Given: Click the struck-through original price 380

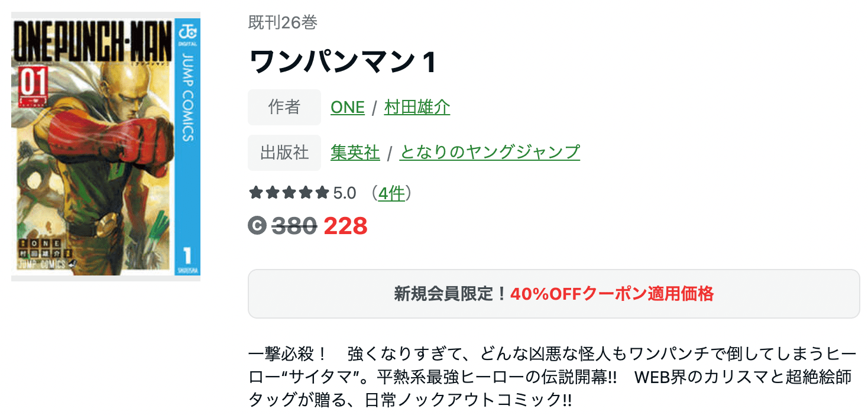Looking at the screenshot, I should click(294, 226).
